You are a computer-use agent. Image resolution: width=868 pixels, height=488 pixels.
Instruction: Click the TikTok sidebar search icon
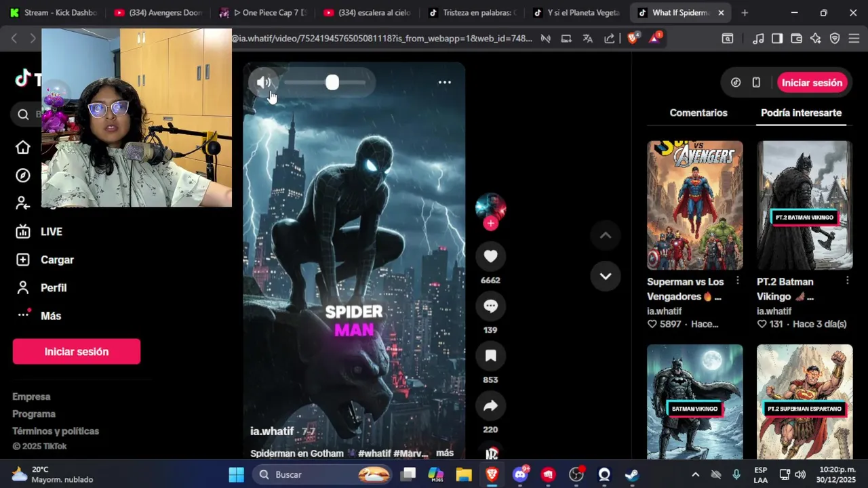(23, 115)
